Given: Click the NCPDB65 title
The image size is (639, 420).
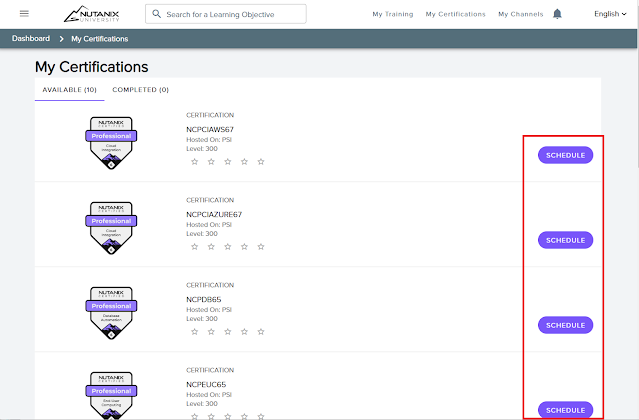Looking at the screenshot, I should click(x=203, y=299).
